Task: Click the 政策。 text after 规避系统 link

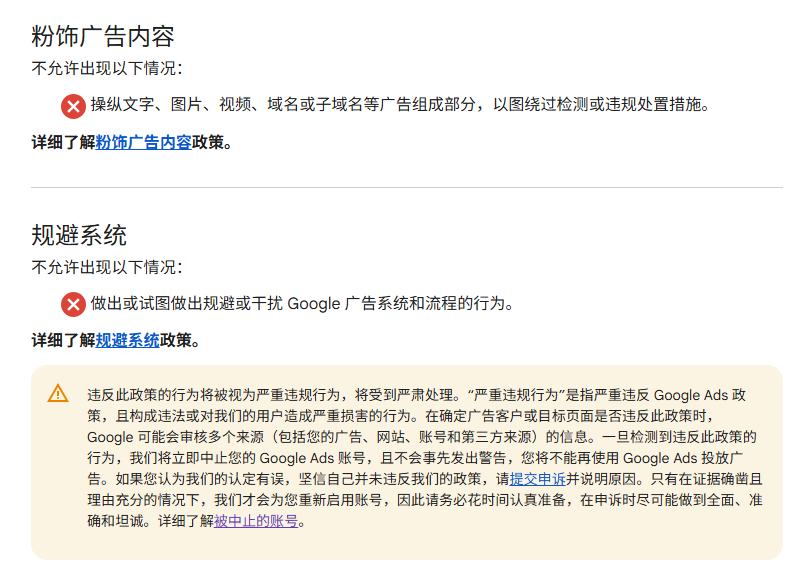Action: [x=180, y=341]
